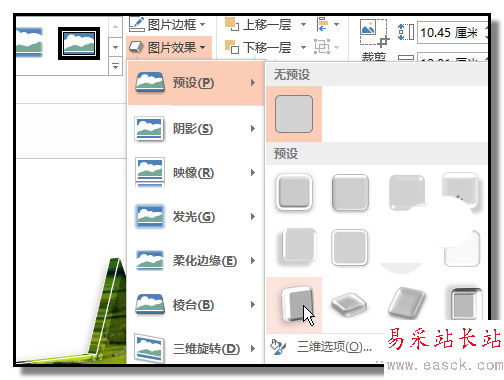
Task: Click the 下移一层 send backward button
Action: coord(259,47)
